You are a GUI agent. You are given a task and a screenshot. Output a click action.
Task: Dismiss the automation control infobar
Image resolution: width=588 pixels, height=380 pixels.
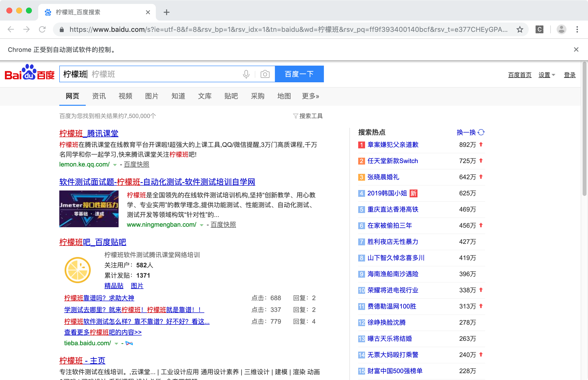tap(576, 50)
